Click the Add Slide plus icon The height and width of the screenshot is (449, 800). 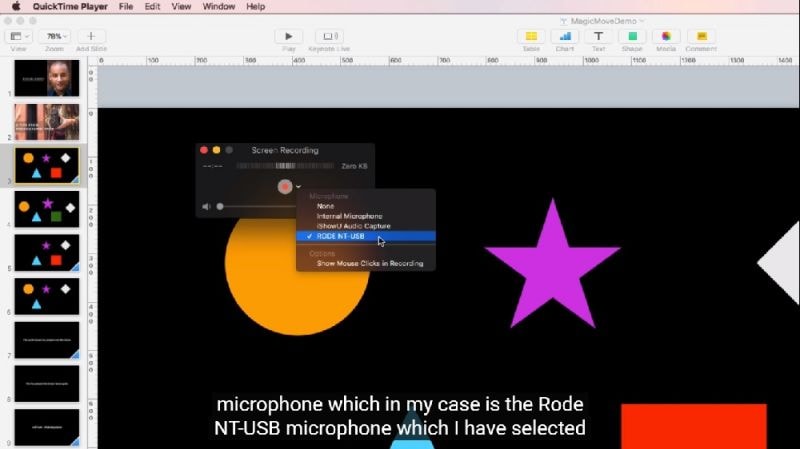point(91,36)
